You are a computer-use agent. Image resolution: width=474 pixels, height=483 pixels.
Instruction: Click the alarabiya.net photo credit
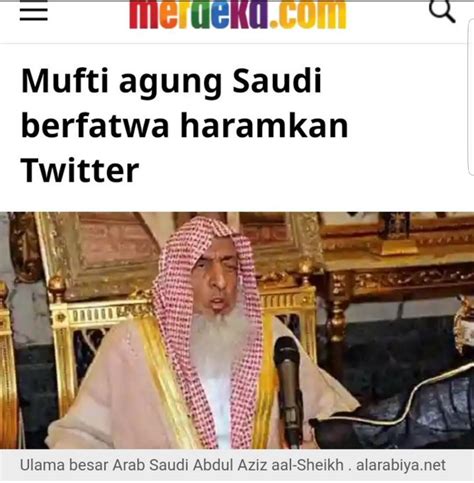coord(401,465)
